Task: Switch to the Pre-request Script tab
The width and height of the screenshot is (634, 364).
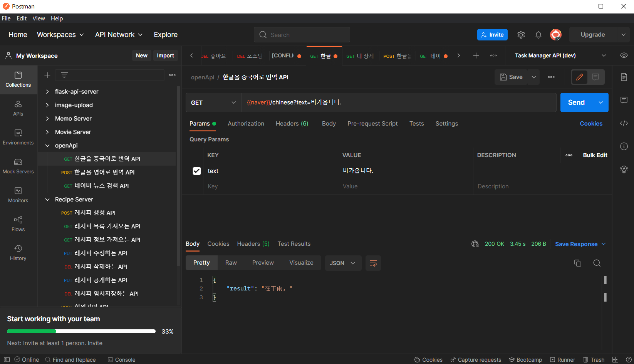Action: 372,124
